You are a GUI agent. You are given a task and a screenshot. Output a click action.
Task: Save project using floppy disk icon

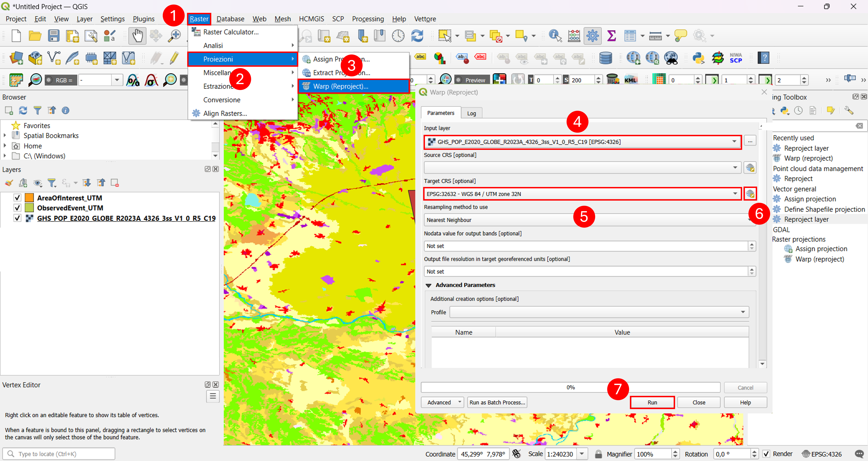[x=54, y=36]
